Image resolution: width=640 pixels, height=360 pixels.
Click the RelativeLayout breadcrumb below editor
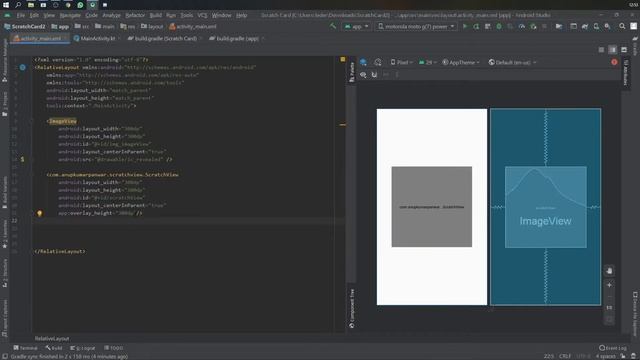pyautogui.click(x=52, y=338)
